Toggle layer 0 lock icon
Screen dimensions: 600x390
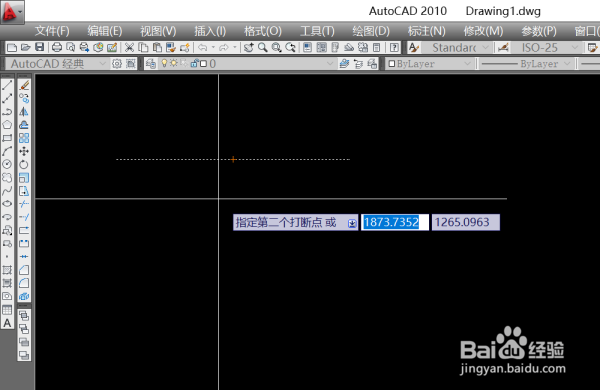[195, 63]
